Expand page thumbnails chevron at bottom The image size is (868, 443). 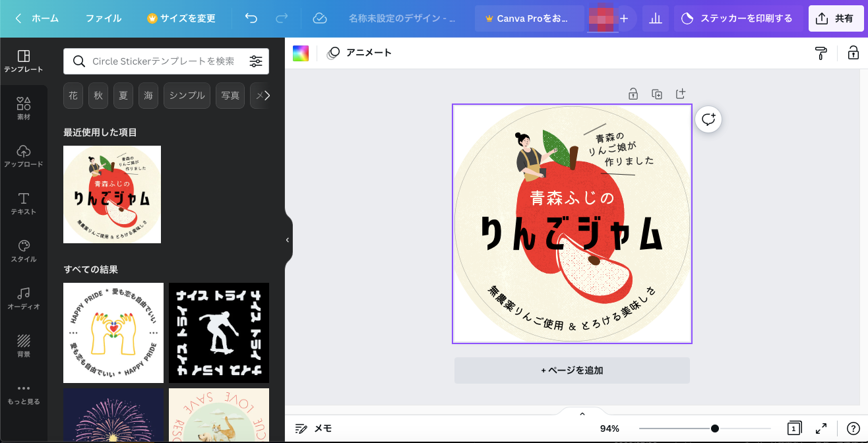pyautogui.click(x=582, y=414)
